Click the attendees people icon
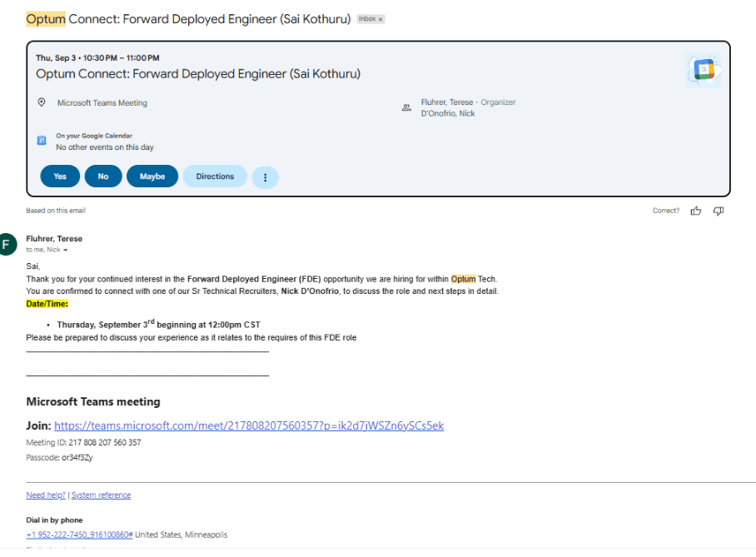 (406, 107)
